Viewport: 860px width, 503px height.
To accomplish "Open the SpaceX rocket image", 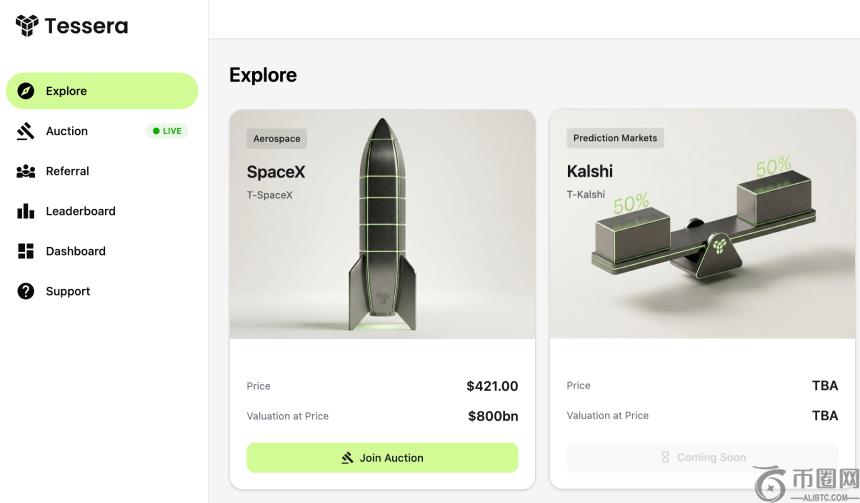I will click(x=381, y=225).
